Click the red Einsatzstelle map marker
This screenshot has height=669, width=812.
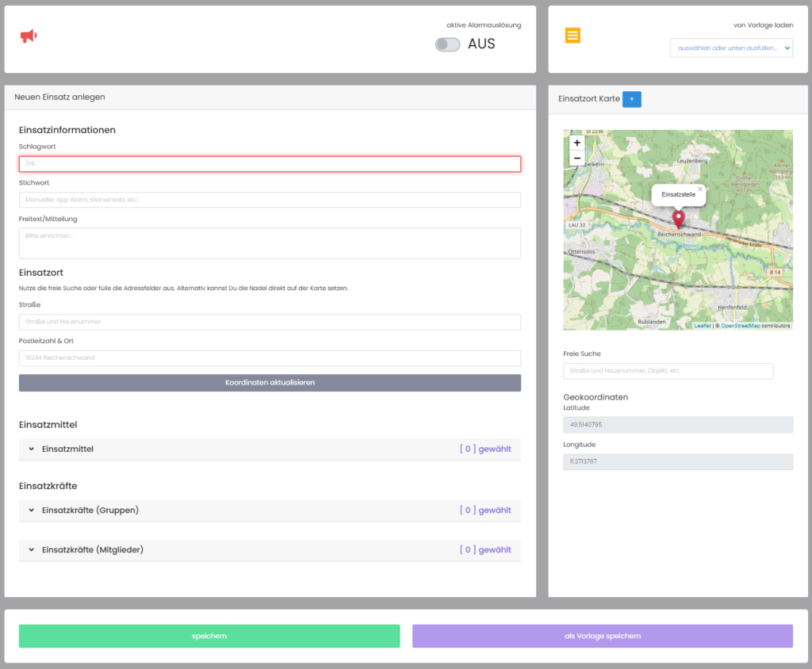tap(678, 219)
